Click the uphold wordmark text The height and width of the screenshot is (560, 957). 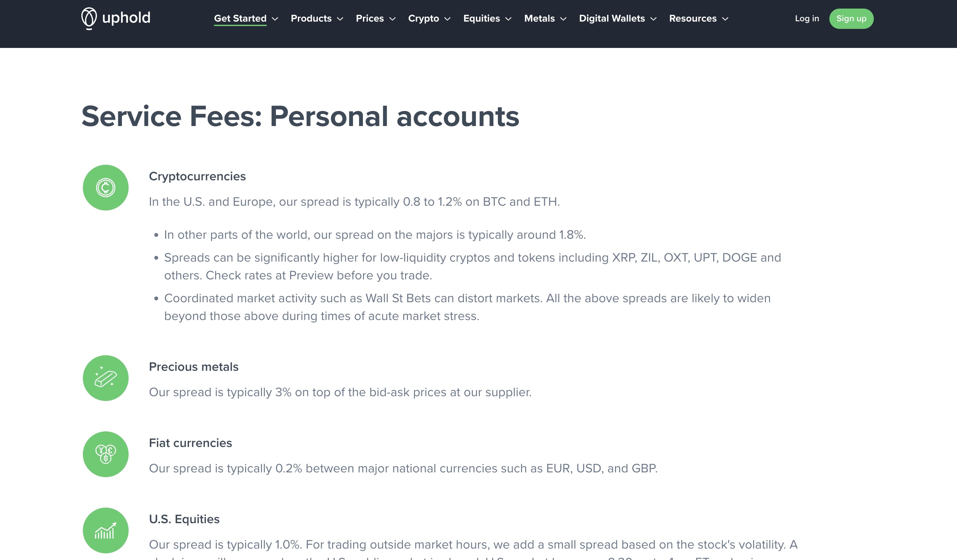pos(126,18)
